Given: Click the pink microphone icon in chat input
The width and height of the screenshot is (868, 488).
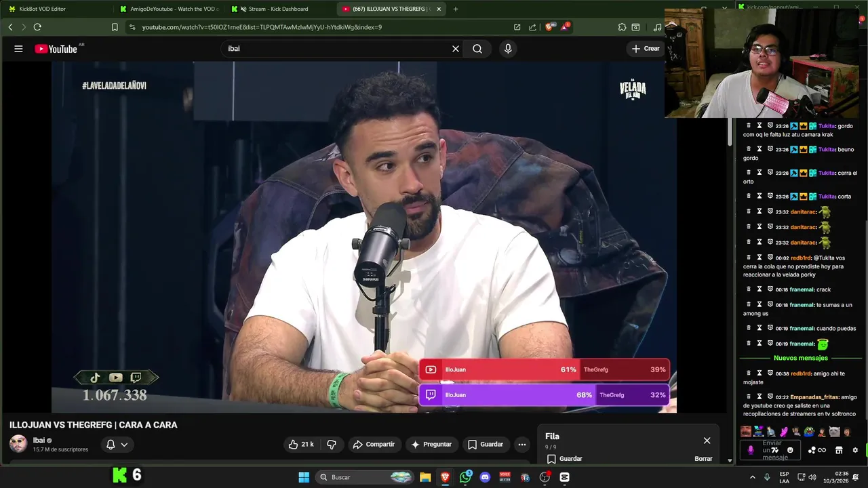Looking at the screenshot, I should (x=751, y=450).
